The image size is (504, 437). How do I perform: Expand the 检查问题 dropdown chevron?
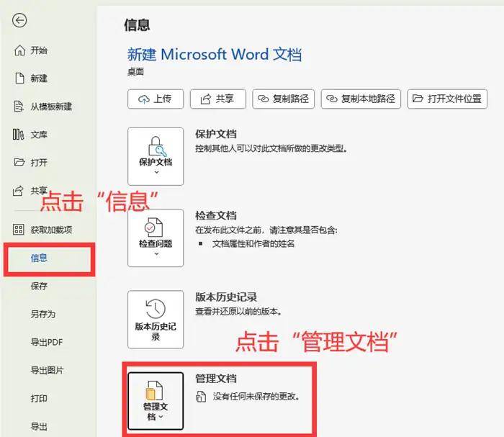(156, 254)
